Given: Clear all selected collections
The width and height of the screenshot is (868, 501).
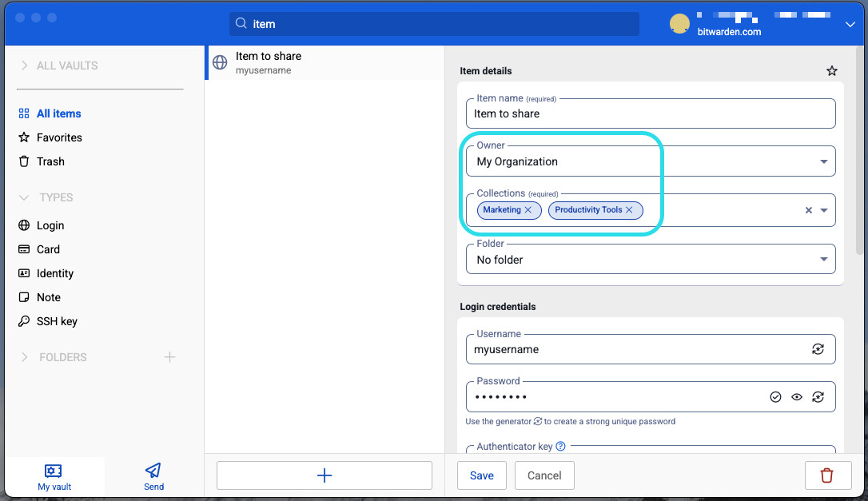Looking at the screenshot, I should tap(808, 210).
